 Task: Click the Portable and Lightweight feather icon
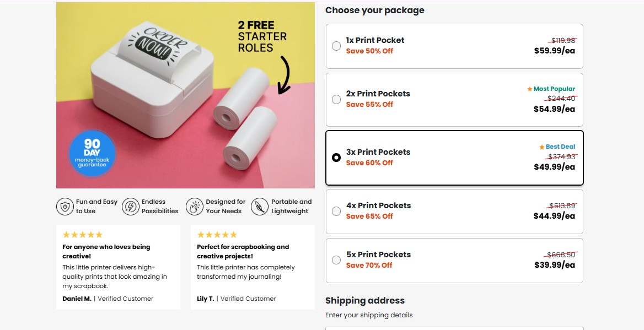259,207
